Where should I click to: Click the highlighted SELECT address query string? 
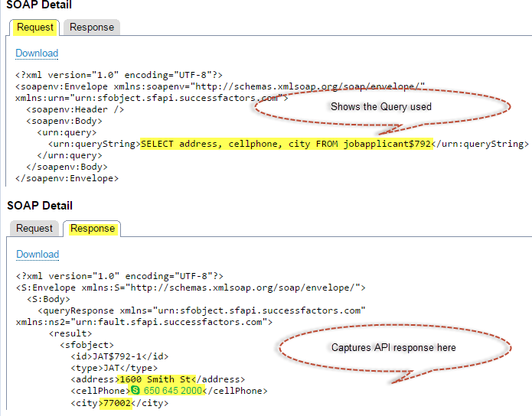(x=286, y=144)
